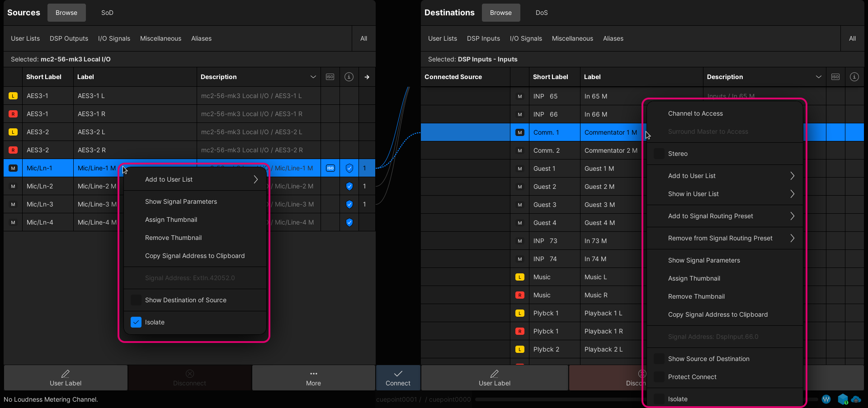Click the More button in Sources
Viewport: 868px width, 408px height.
313,378
